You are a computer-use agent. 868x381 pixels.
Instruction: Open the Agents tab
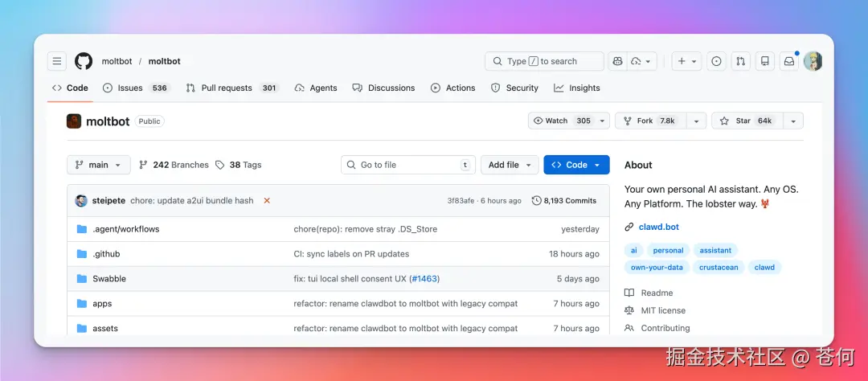coord(316,88)
